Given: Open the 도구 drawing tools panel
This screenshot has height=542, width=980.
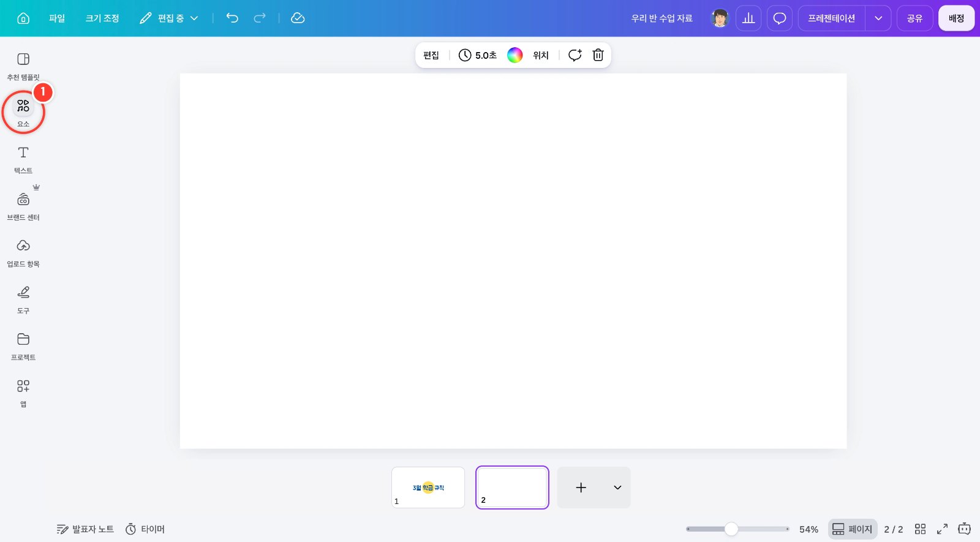Looking at the screenshot, I should click(x=23, y=300).
